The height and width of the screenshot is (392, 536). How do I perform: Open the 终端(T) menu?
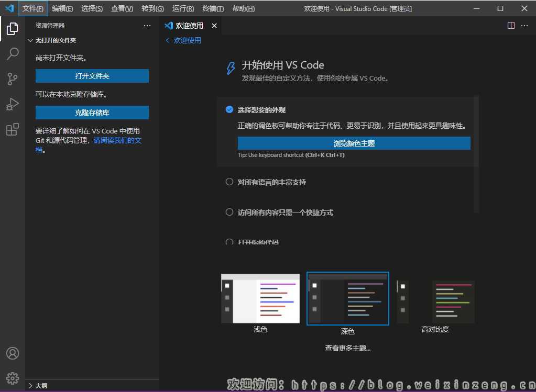(213, 8)
